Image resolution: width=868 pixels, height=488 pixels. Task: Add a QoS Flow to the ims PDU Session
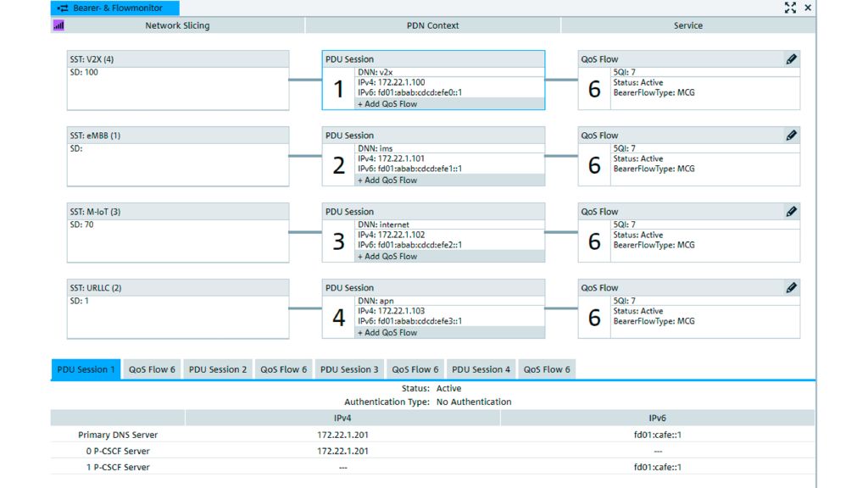pyautogui.click(x=387, y=180)
